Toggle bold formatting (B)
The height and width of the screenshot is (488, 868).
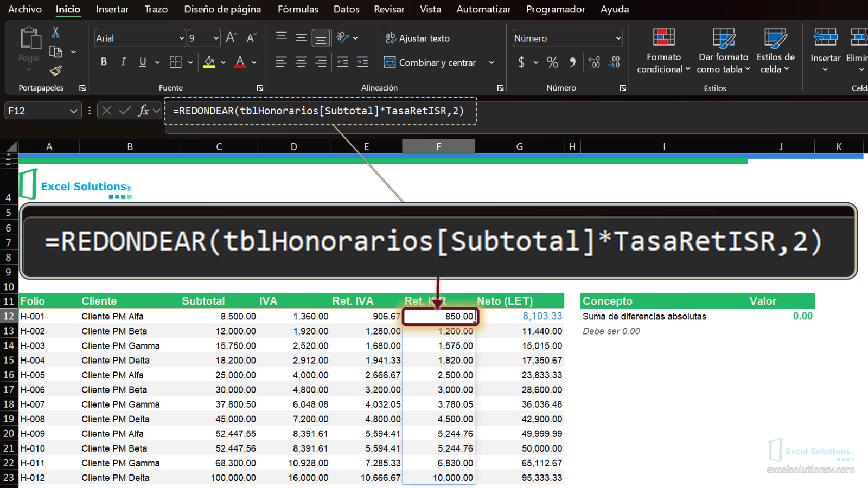tap(104, 62)
